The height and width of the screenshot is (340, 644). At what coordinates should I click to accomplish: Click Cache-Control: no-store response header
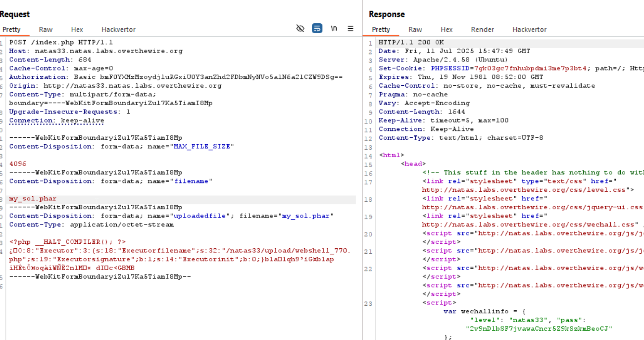point(487,86)
